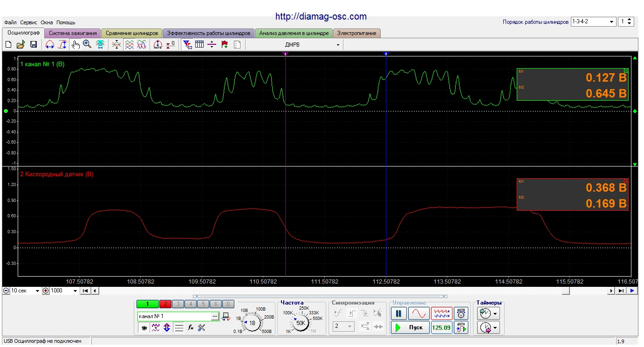Click the zero offset reset icon
Screen dimensions: 644x347
171,44
